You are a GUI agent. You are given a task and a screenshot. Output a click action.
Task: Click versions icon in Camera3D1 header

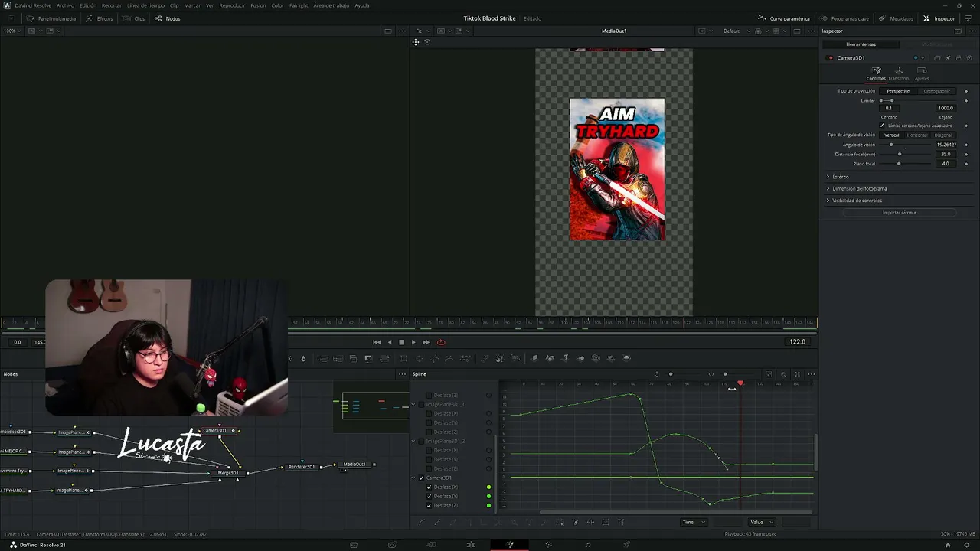937,58
